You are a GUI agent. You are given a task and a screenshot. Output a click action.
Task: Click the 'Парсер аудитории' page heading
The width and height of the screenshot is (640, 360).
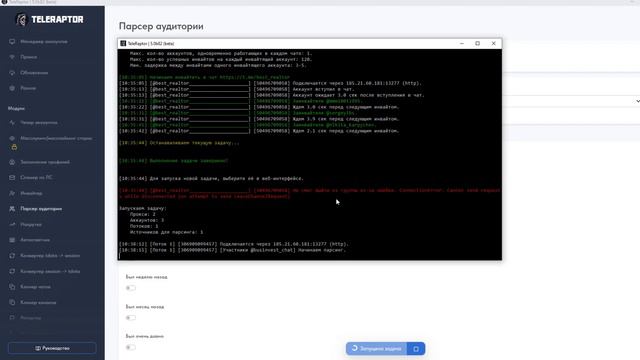[161, 26]
